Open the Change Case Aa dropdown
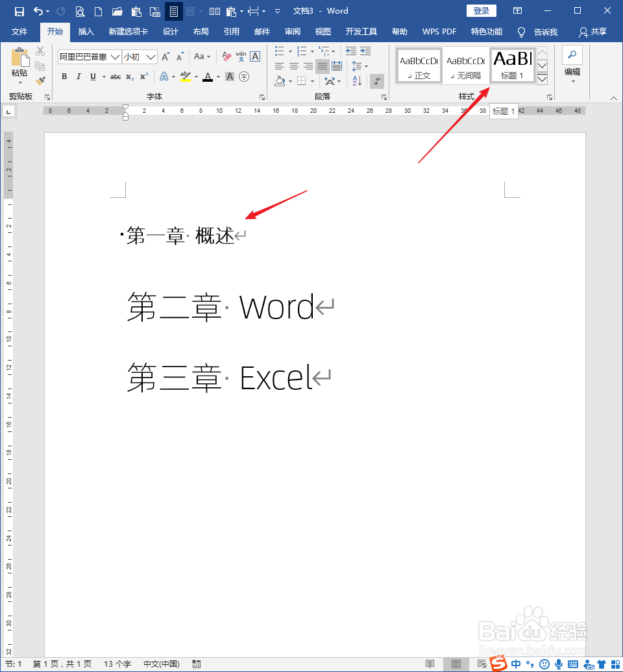The height and width of the screenshot is (672, 623). tap(202, 56)
